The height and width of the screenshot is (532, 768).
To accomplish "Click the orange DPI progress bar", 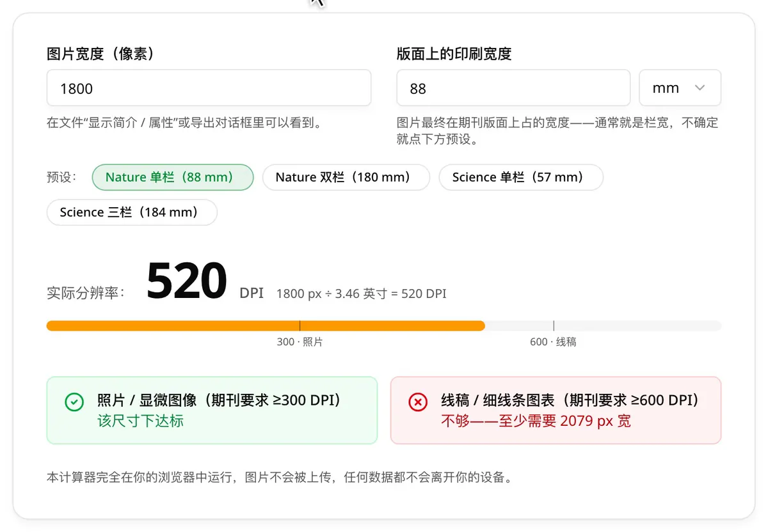I will (x=266, y=326).
